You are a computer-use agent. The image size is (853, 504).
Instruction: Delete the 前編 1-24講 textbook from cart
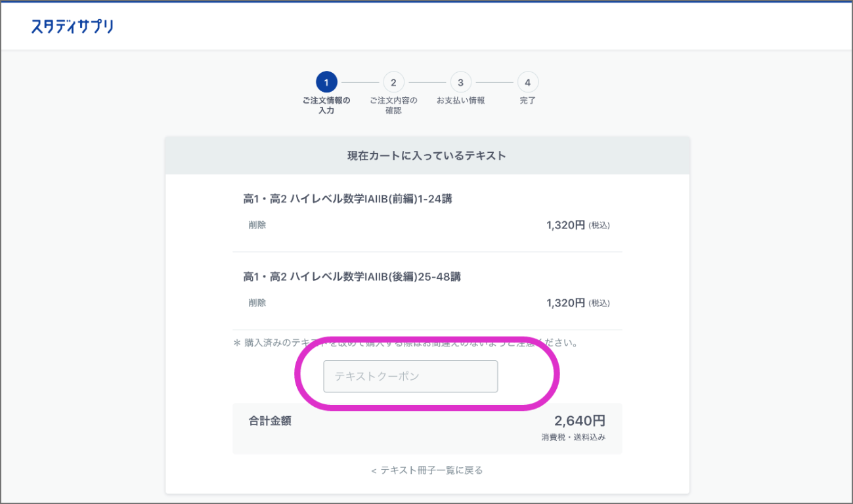(257, 225)
